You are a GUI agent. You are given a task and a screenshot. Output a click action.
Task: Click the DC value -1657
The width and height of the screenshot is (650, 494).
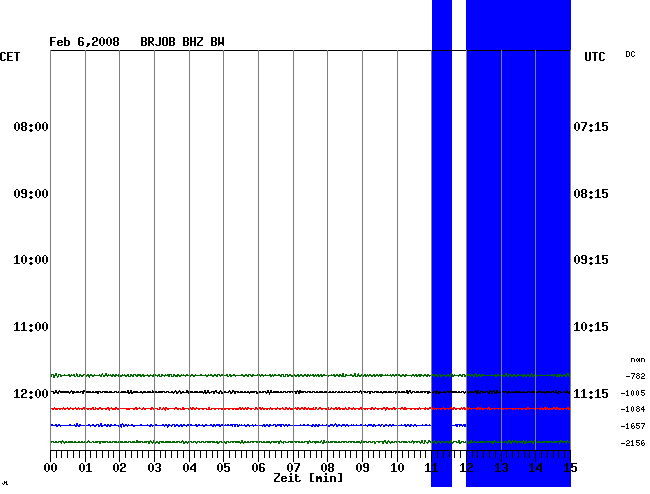pos(633,426)
